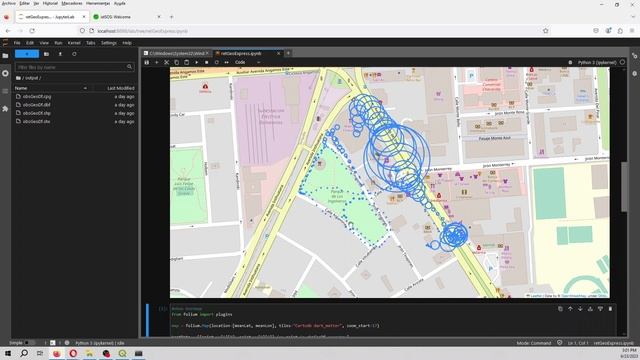Bookmark this page with the star icon
640x360 pixels.
545,31
